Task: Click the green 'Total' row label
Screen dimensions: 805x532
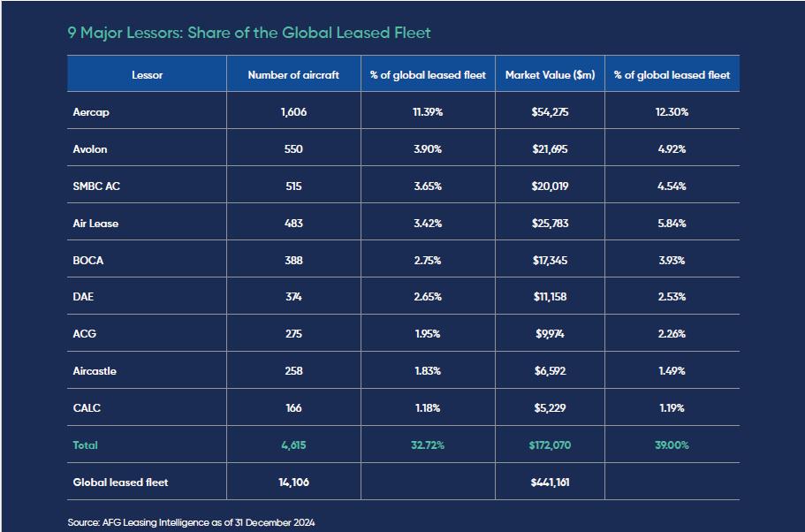Action: [x=85, y=445]
